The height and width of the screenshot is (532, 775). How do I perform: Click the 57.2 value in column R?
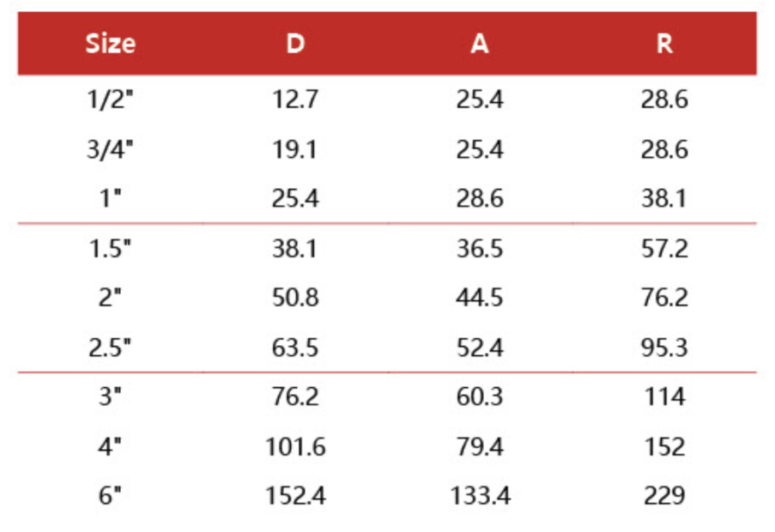[664, 249]
